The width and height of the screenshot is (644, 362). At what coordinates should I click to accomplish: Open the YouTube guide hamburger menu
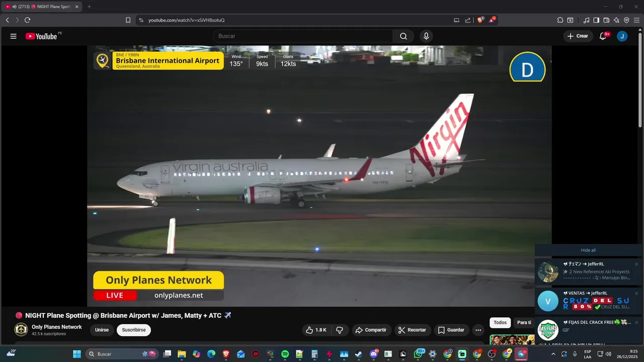coord(14,36)
